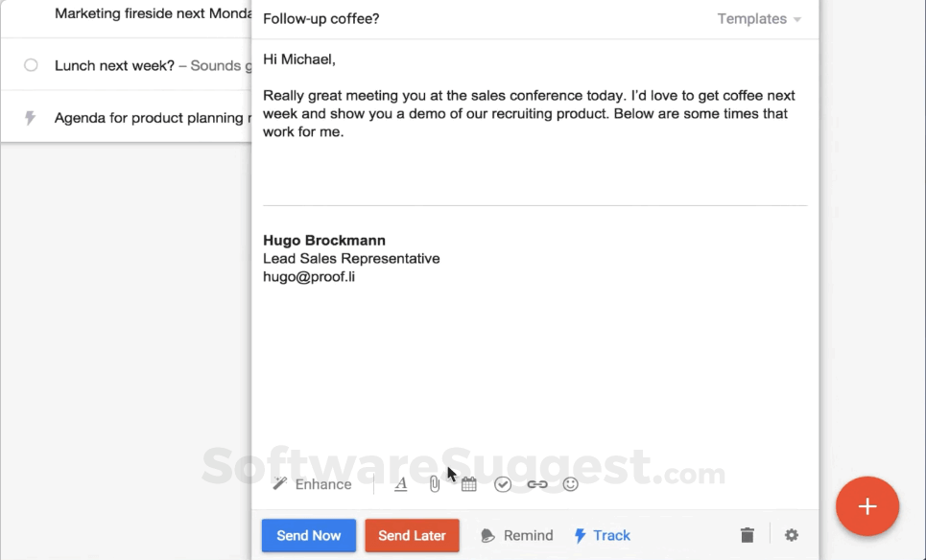
Task: Discard the draft with the trash icon
Action: pyautogui.click(x=748, y=535)
